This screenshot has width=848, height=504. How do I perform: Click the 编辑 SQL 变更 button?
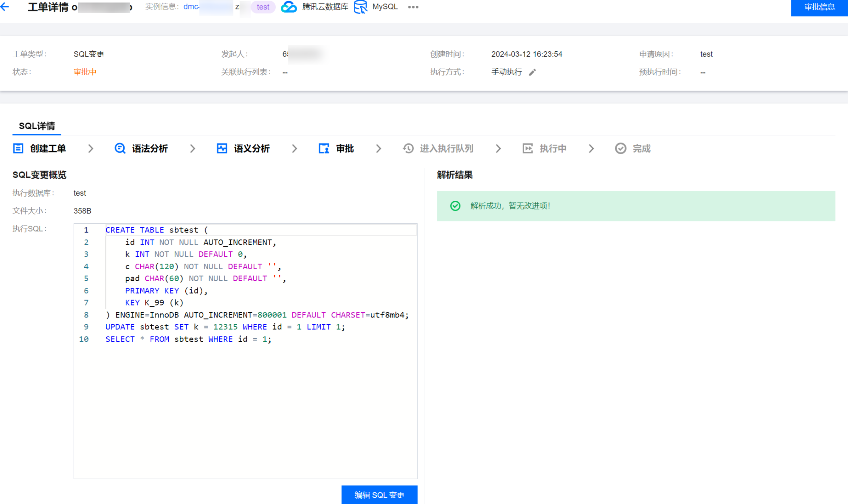[379, 495]
